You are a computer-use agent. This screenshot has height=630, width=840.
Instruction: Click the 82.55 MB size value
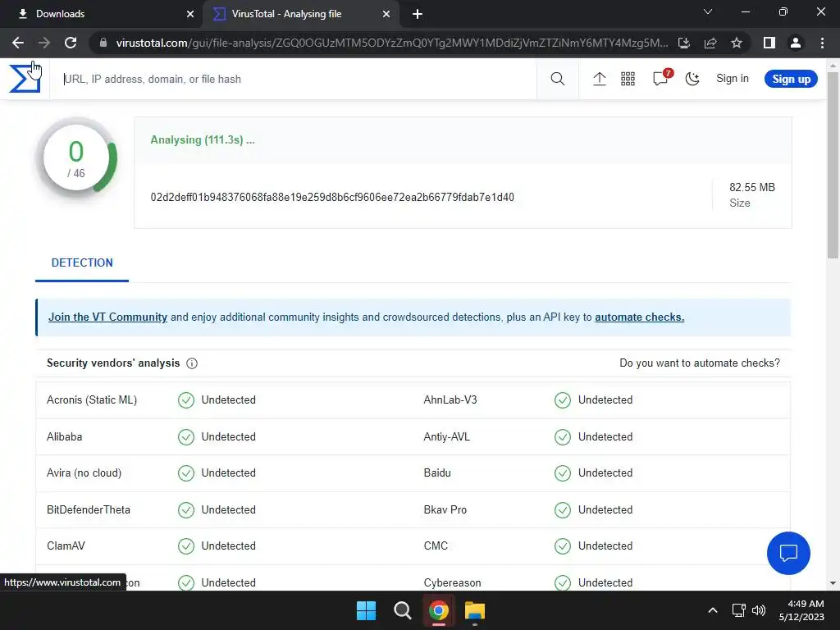[752, 188]
